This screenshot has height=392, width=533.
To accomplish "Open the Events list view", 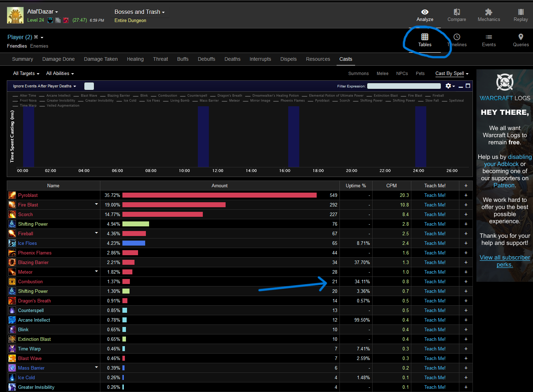I will point(489,40).
